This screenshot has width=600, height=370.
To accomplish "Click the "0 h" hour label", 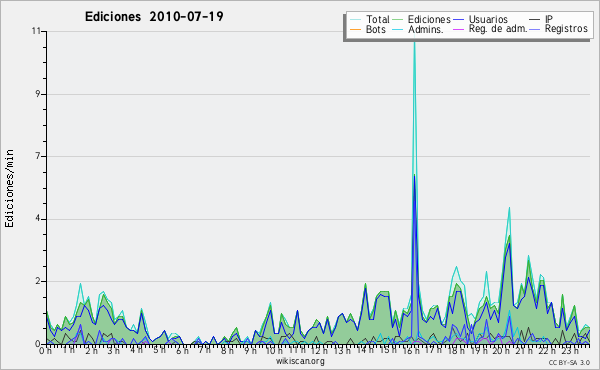I will pyautogui.click(x=46, y=350).
